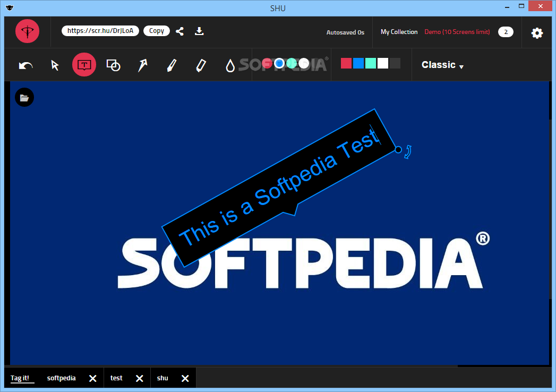
Task: Click the rotate handle of the text box
Action: tap(408, 151)
